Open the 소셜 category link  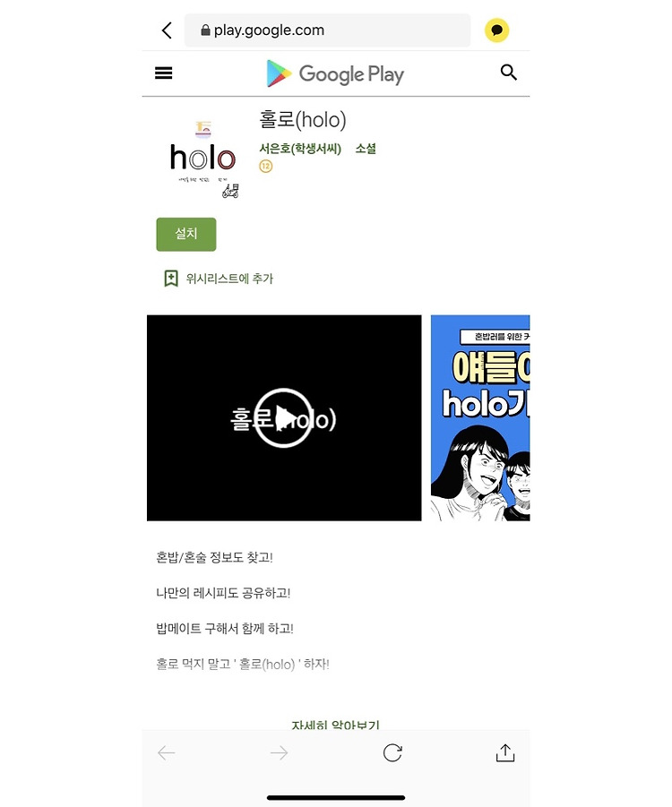(x=366, y=149)
